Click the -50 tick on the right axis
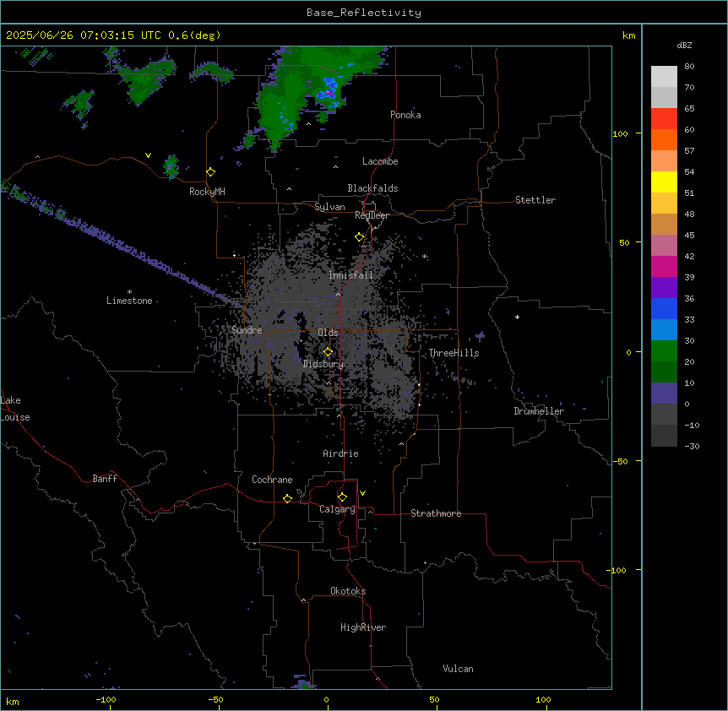Screen dimensions: 728x711 pos(620,461)
